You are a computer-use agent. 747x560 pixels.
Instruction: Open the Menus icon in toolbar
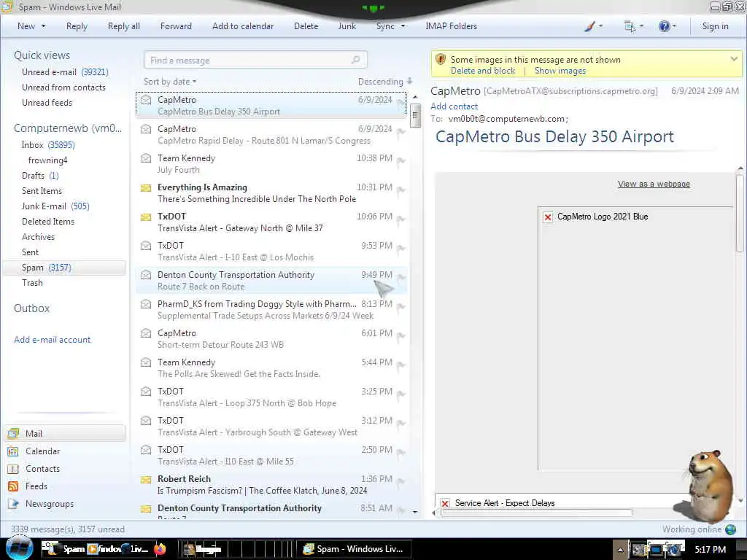[x=630, y=26]
